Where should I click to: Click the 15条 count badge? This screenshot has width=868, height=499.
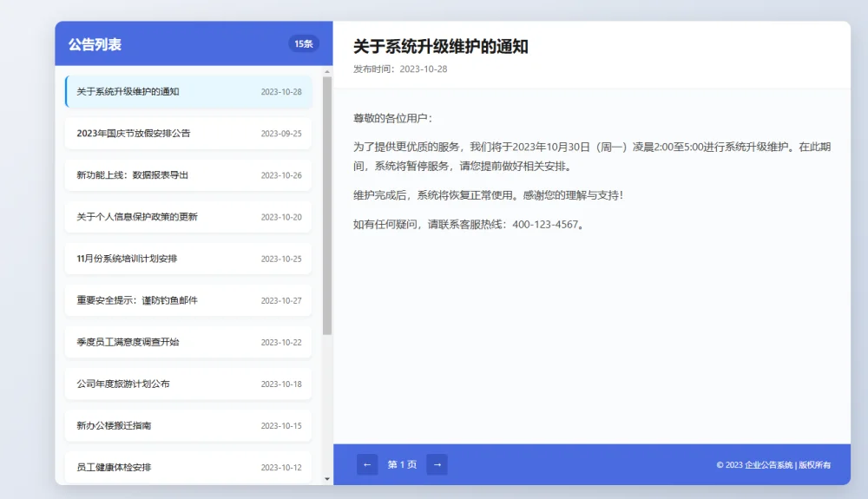point(303,43)
